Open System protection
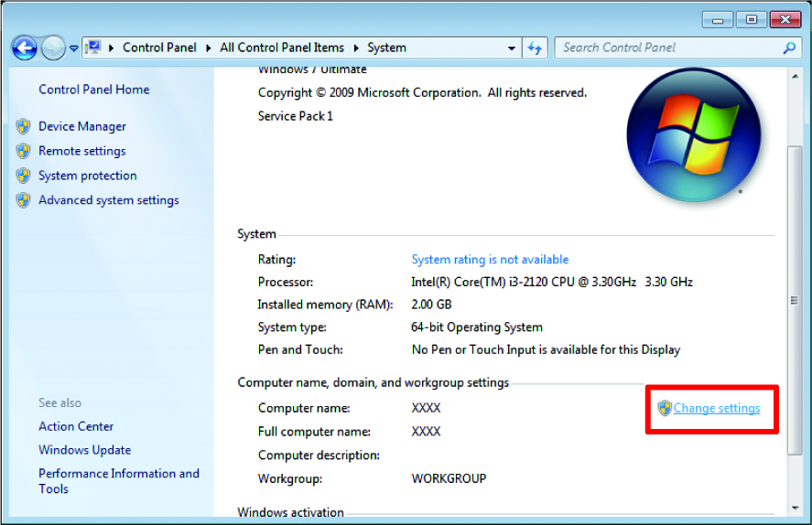Viewport: 812px width, 525px height. click(x=88, y=176)
